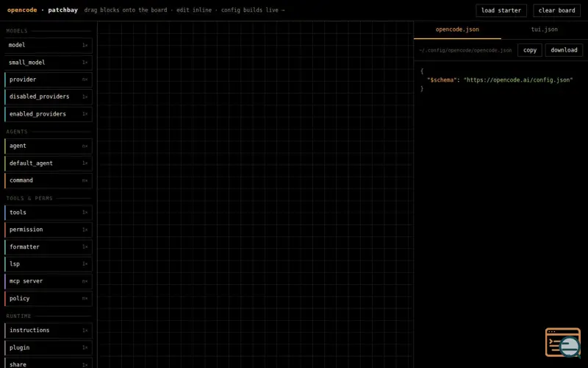Switch to the tui.json tab

point(544,29)
